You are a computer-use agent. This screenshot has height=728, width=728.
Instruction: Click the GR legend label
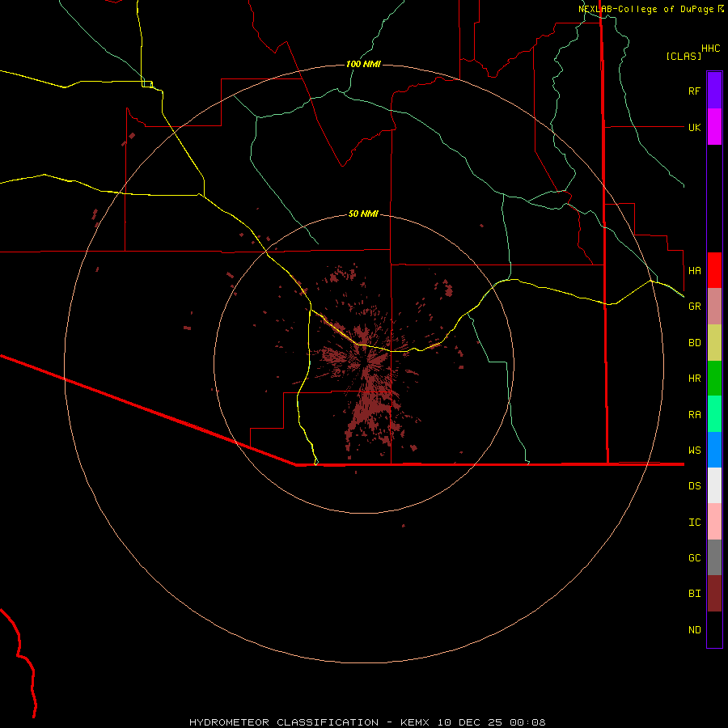click(x=694, y=307)
